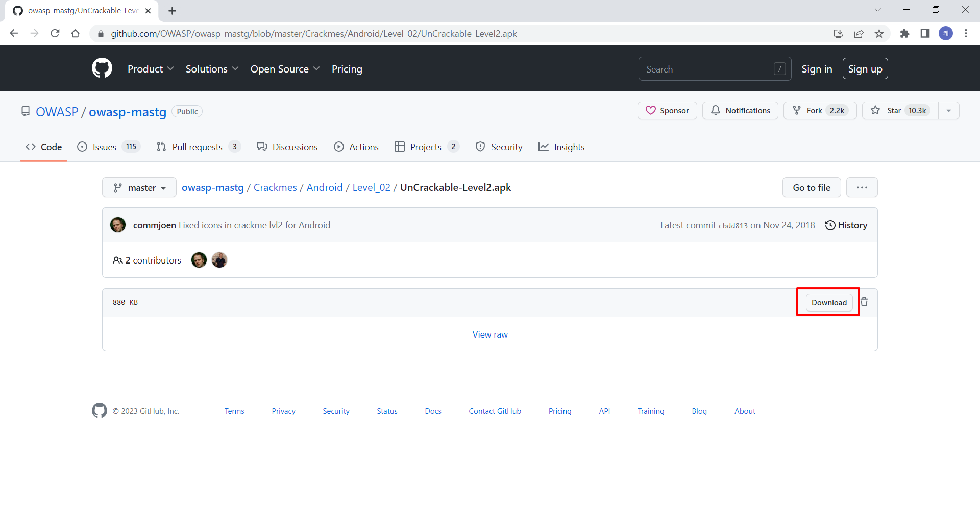
Task: Open commit History
Action: [846, 225]
